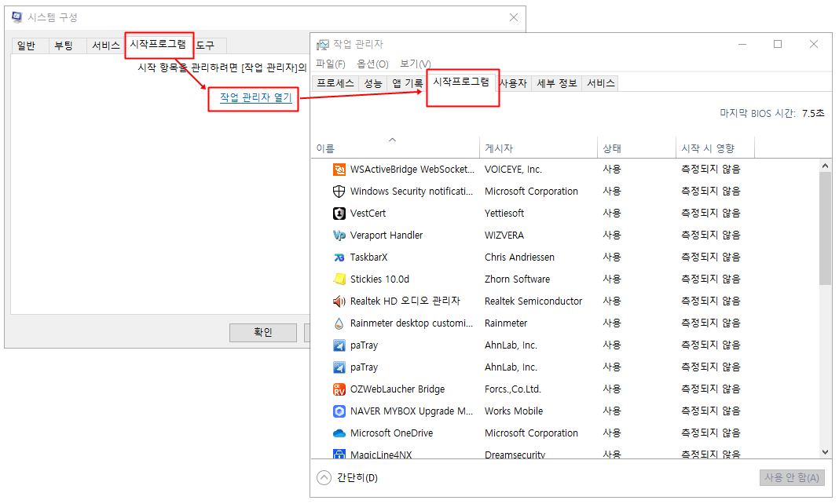Switch to the 성능 tab
Screen dimensions: 839x504
pyautogui.click(x=373, y=83)
